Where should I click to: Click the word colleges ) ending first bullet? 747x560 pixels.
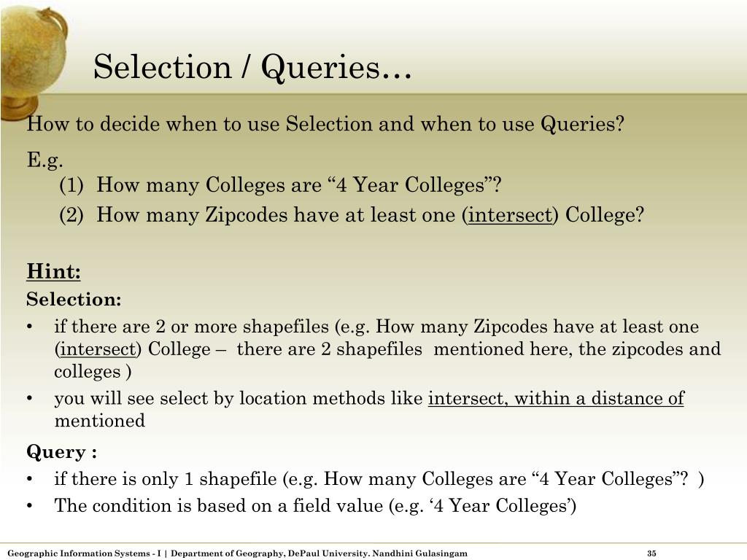coord(93,372)
